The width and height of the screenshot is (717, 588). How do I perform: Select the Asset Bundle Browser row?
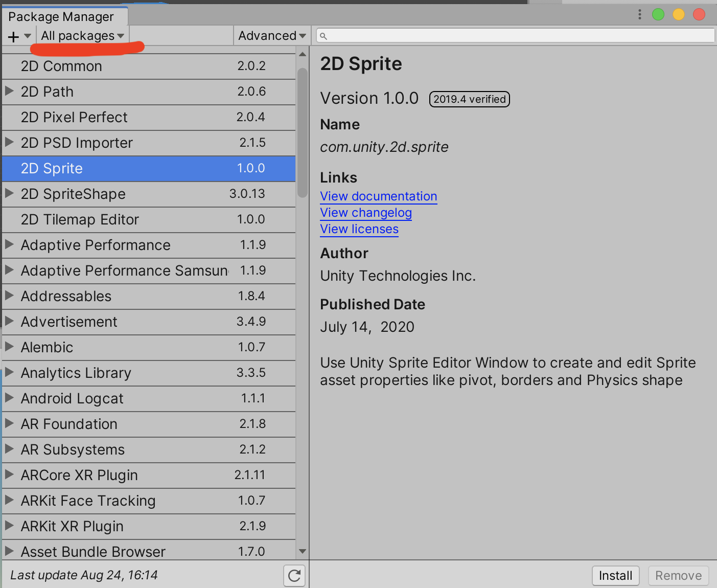(x=149, y=550)
